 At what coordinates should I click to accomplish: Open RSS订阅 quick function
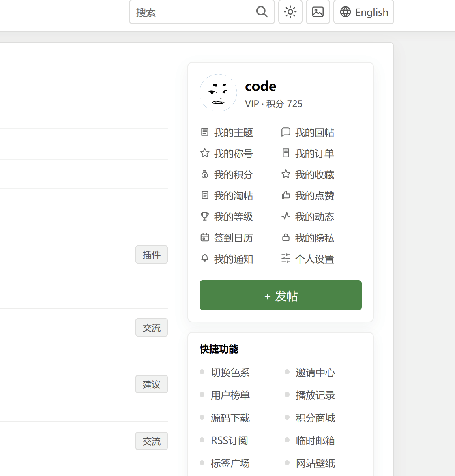coord(230,440)
